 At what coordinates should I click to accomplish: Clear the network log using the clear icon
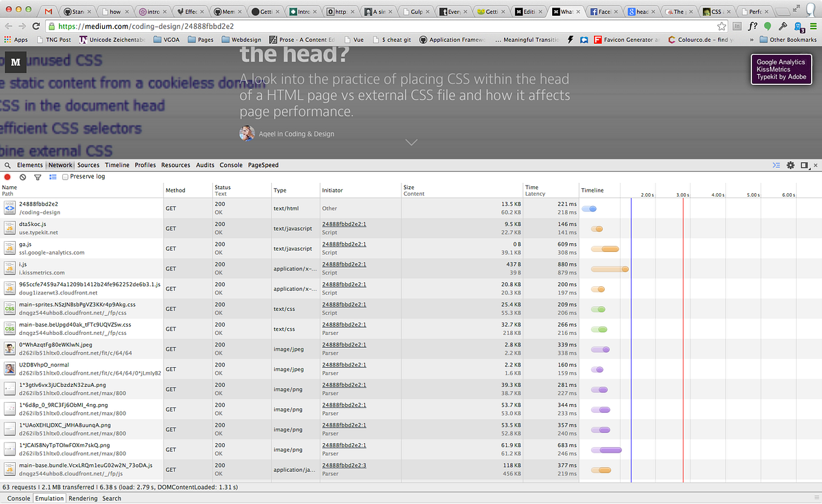(21, 176)
